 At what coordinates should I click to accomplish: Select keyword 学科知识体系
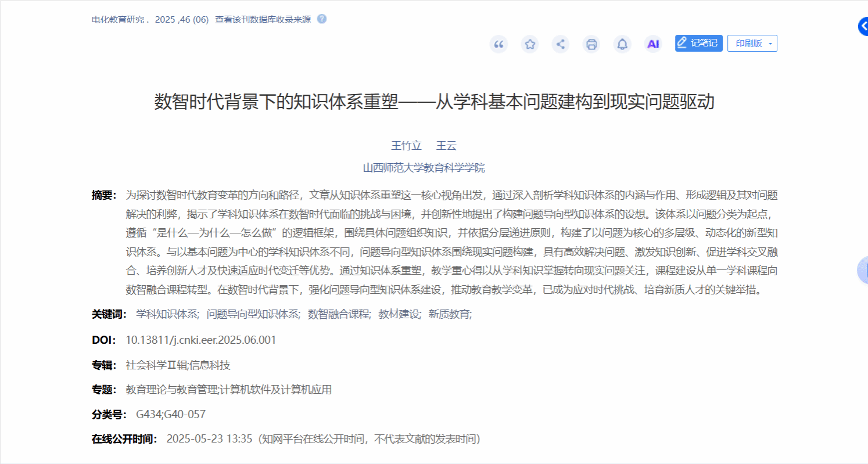[x=167, y=314]
